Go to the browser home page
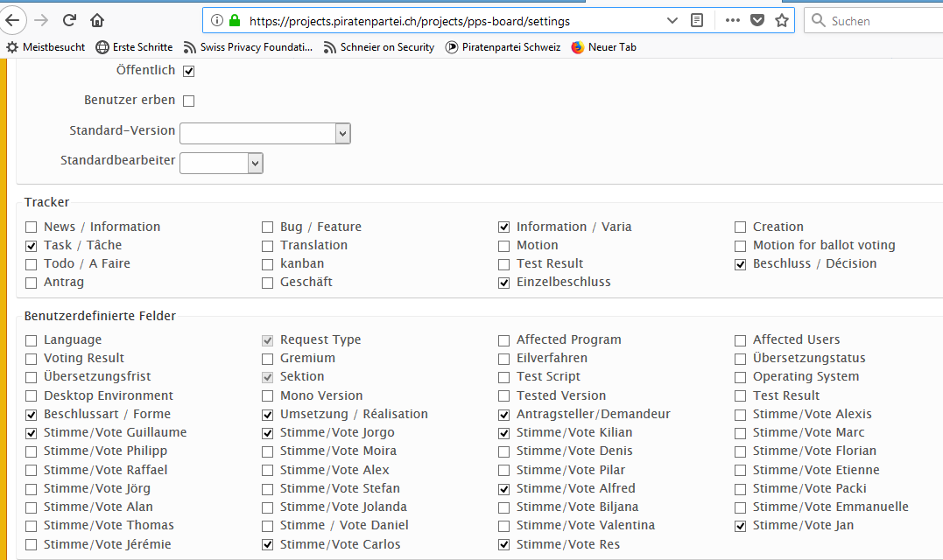 pyautogui.click(x=97, y=20)
